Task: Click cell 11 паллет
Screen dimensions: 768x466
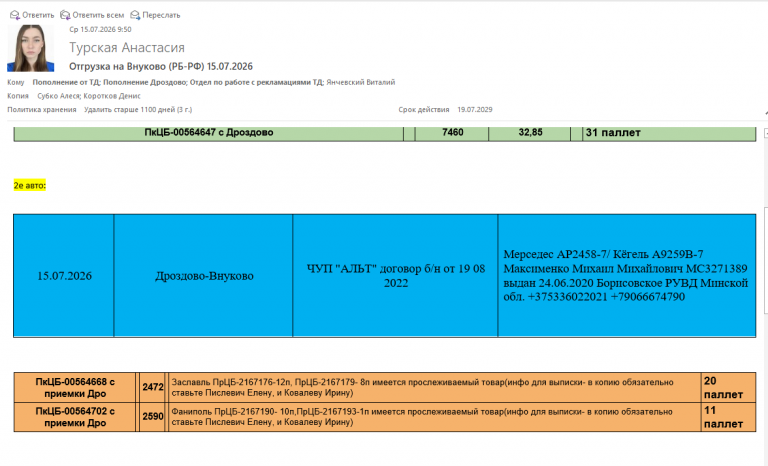Action: (728, 417)
